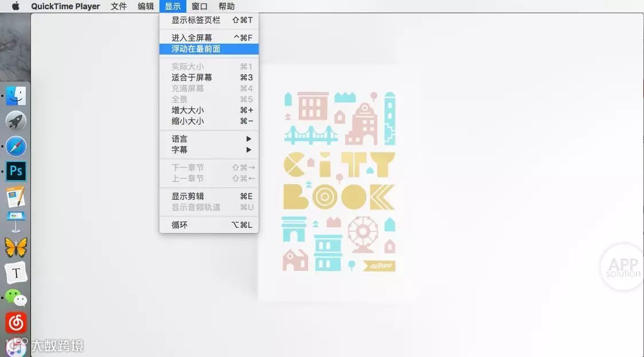Open the 窗口 menu
This screenshot has width=644, height=357.
tap(200, 6)
